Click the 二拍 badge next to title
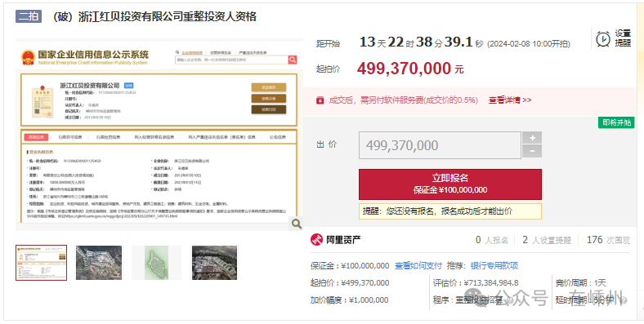Screen dimensions: 644x324 pyautogui.click(x=29, y=16)
